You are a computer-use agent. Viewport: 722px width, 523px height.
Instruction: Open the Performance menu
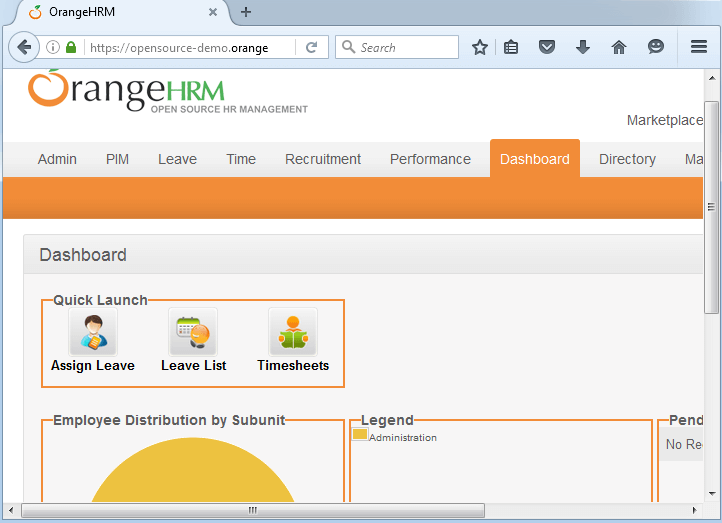[430, 159]
